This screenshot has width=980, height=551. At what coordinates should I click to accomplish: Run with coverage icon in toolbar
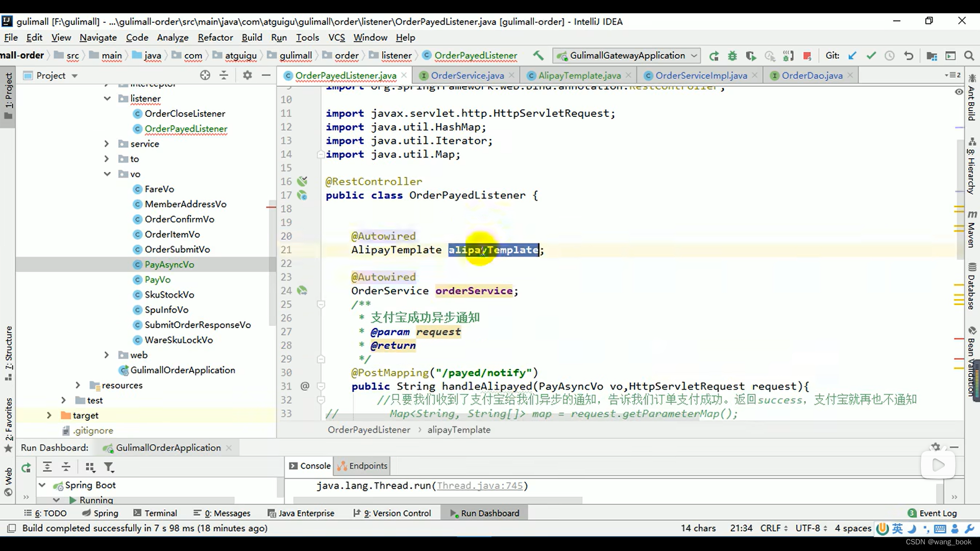750,56
